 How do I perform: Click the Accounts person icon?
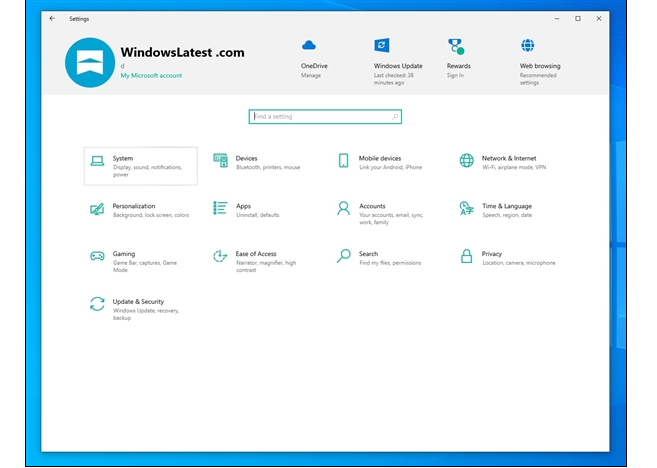click(x=344, y=208)
